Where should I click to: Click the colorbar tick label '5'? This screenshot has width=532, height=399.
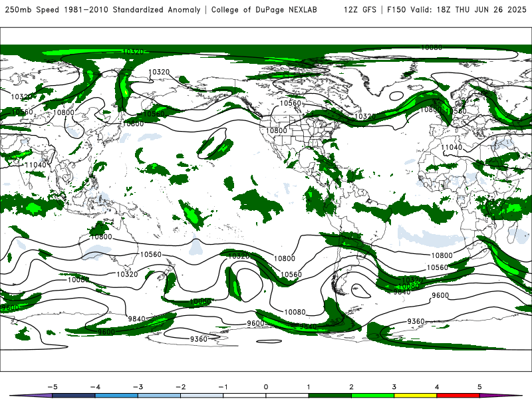[x=479, y=387]
